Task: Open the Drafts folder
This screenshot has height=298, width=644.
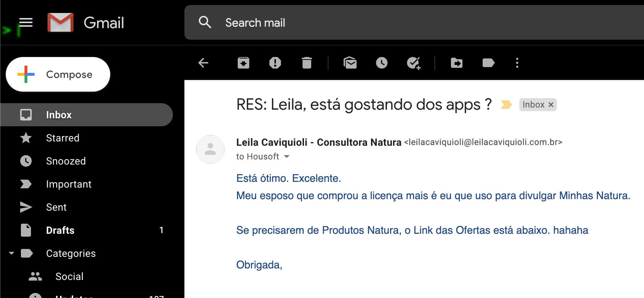Action: pos(60,230)
